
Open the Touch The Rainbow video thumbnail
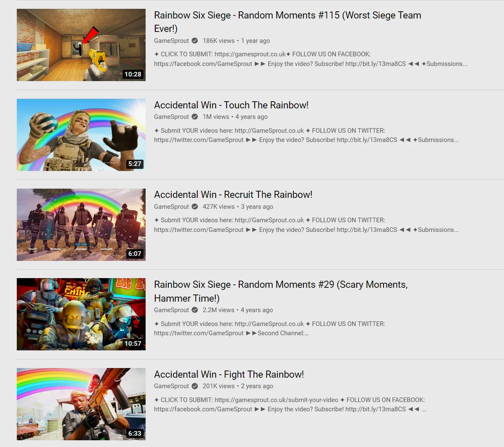click(81, 135)
